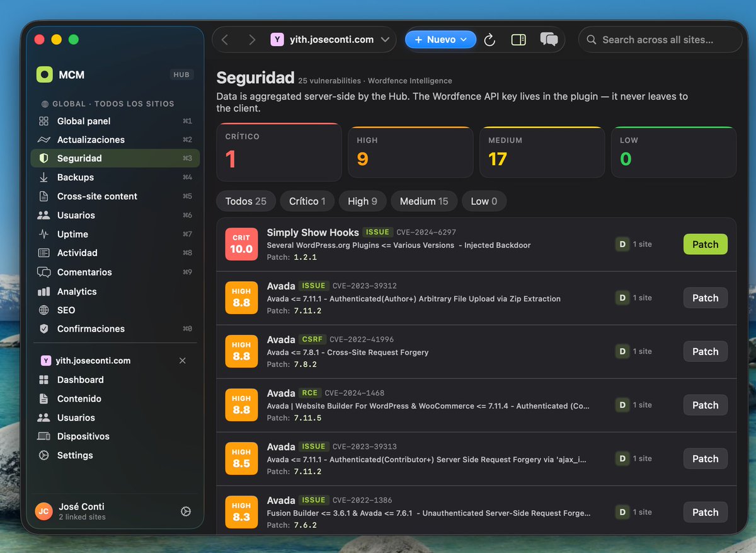Click the "Simply Show Hooks" plugin title

coord(313,233)
